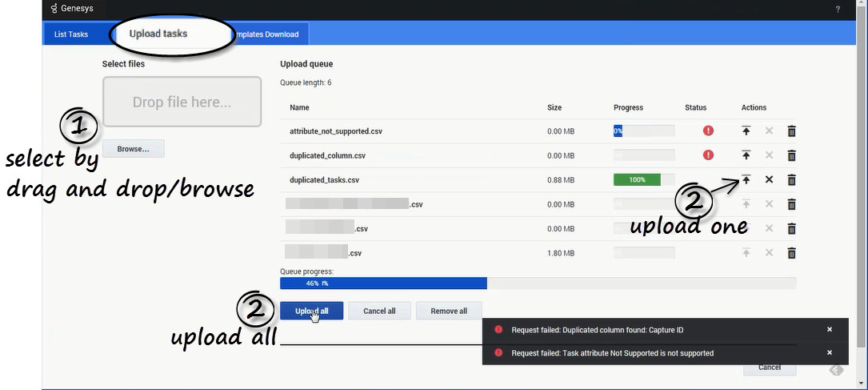Upload the attribute_not_supported.csv file
Screen dimensions: 868x390
pyautogui.click(x=746, y=131)
